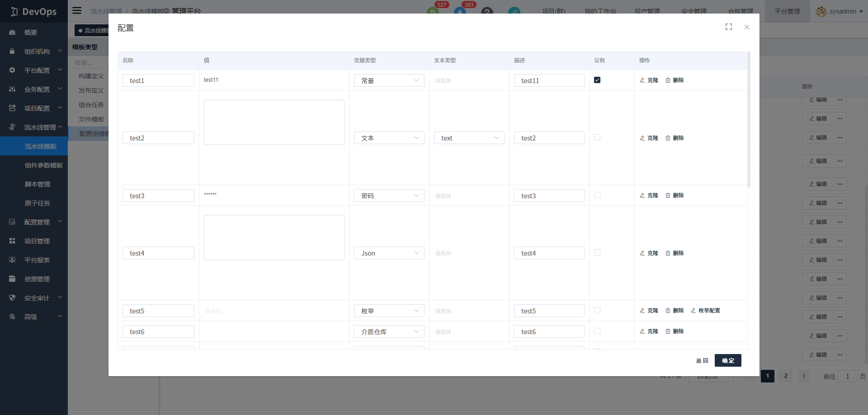Screen dimensions: 868x415
Task: Check the 公有 checkbox for test4
Action: pos(597,252)
